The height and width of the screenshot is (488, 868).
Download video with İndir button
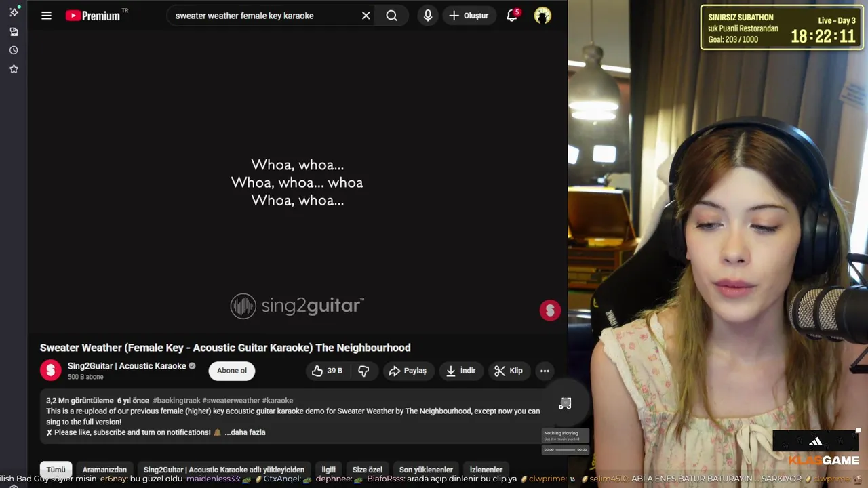point(461,371)
